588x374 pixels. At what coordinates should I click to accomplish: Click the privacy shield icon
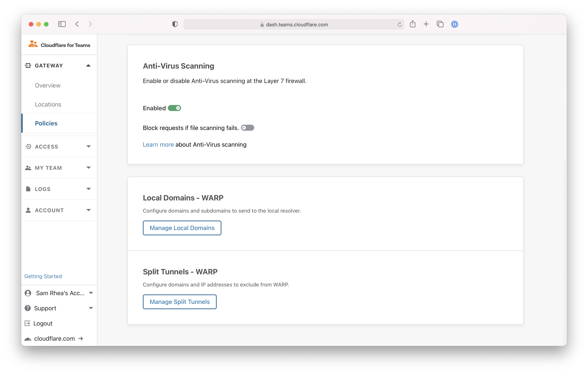tap(175, 24)
